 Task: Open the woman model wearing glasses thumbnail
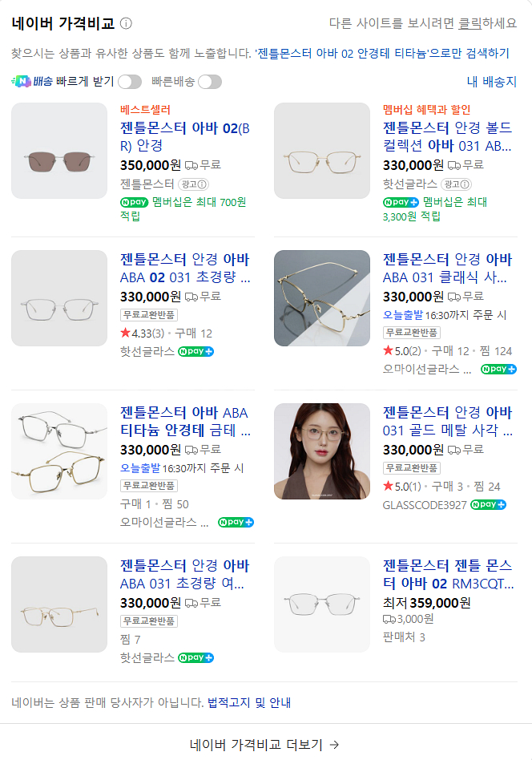click(x=322, y=451)
